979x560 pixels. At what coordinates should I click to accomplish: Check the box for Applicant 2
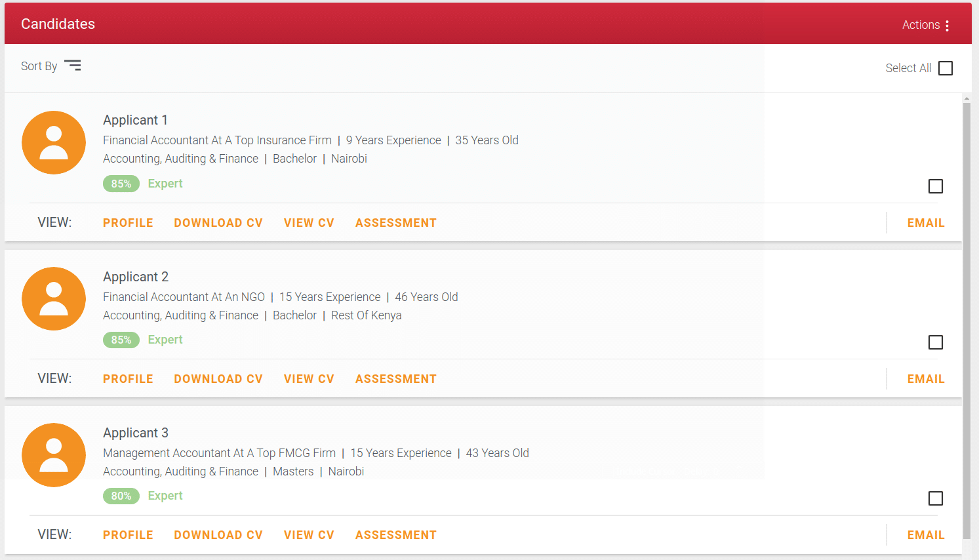point(936,342)
